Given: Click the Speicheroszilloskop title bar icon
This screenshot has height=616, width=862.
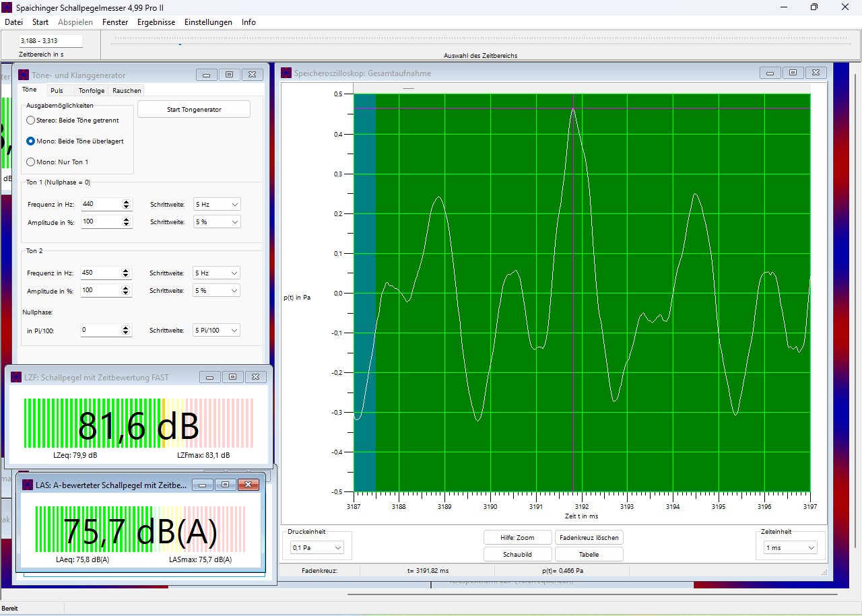Looking at the screenshot, I should click(287, 73).
